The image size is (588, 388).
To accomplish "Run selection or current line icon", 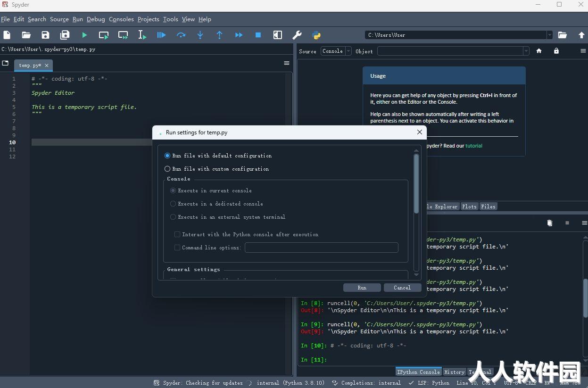I will pos(142,35).
